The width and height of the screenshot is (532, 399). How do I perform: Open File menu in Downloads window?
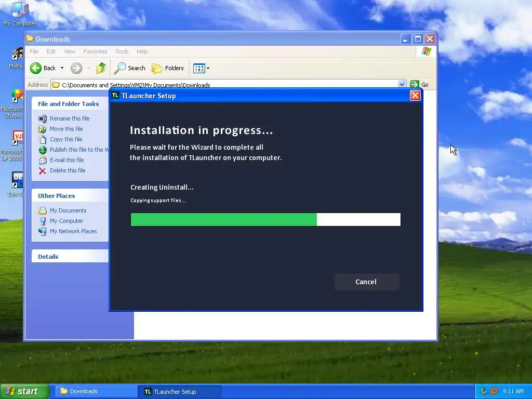[x=34, y=51]
